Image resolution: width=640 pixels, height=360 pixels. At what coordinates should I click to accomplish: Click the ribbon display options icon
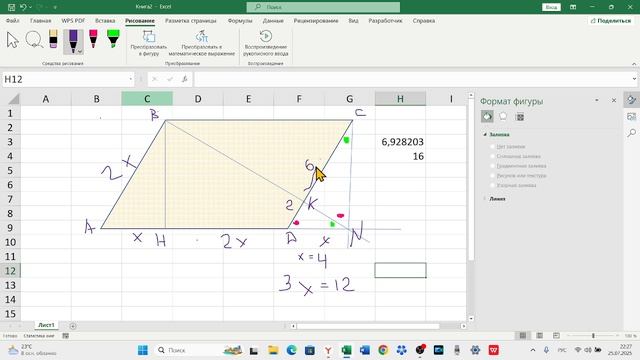573,7
